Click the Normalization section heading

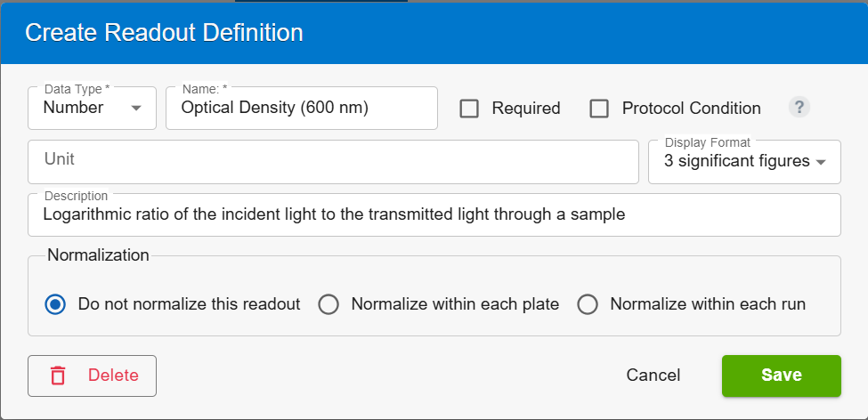[98, 255]
